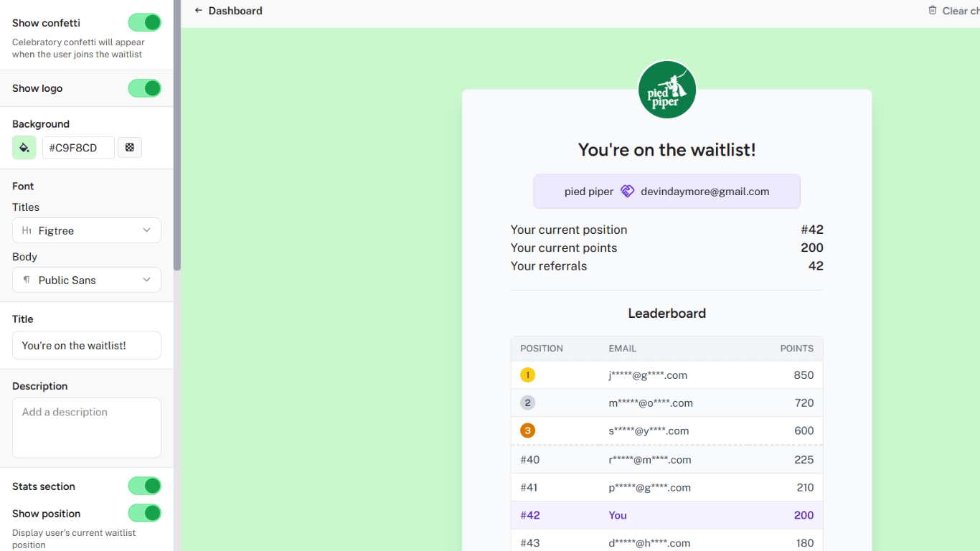Viewport: 980px width, 551px height.
Task: Click the POSITION column header
Action: pos(542,349)
